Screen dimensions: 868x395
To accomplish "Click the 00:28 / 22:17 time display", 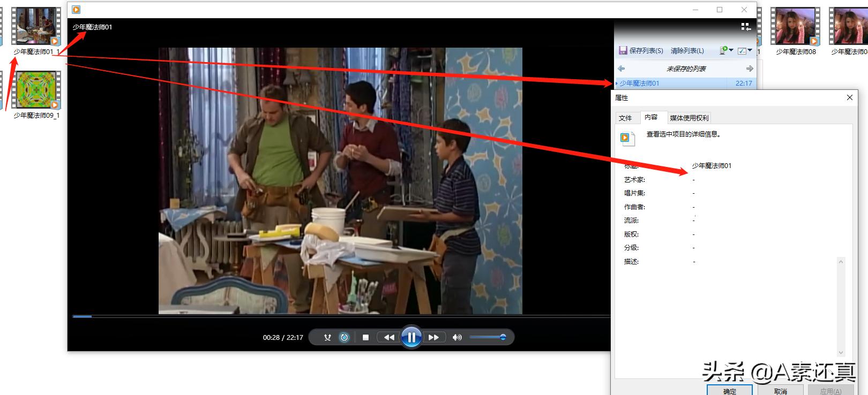I will point(283,338).
